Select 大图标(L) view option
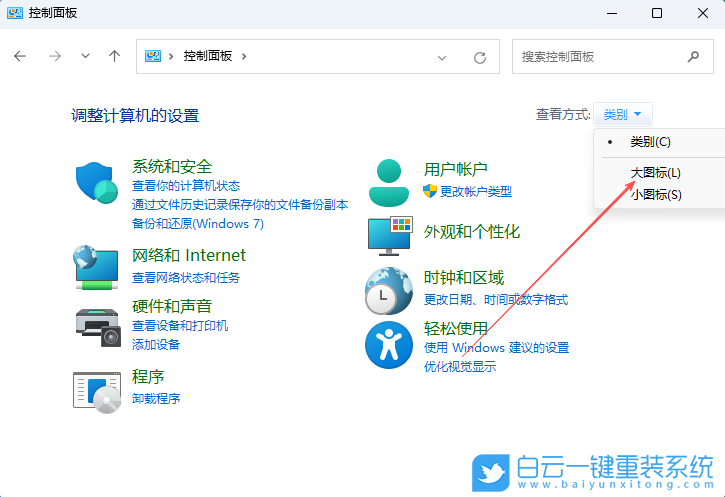The width and height of the screenshot is (725, 497). [655, 173]
